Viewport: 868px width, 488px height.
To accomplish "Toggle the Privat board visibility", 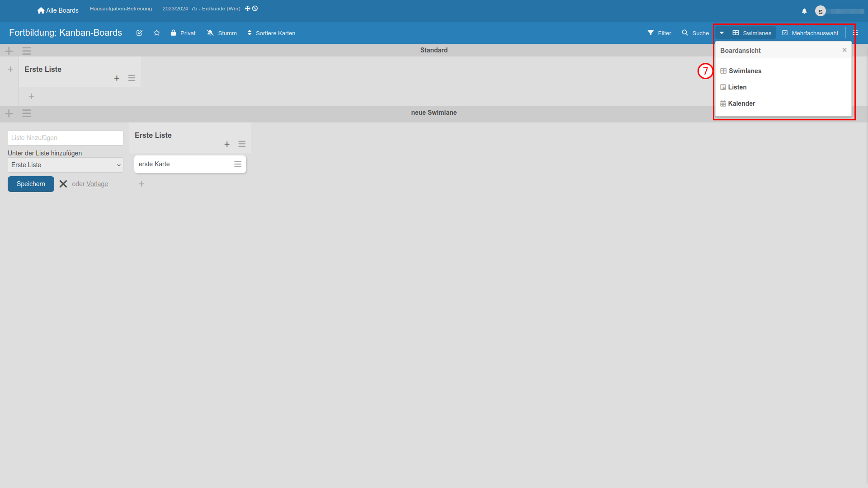I will point(183,33).
